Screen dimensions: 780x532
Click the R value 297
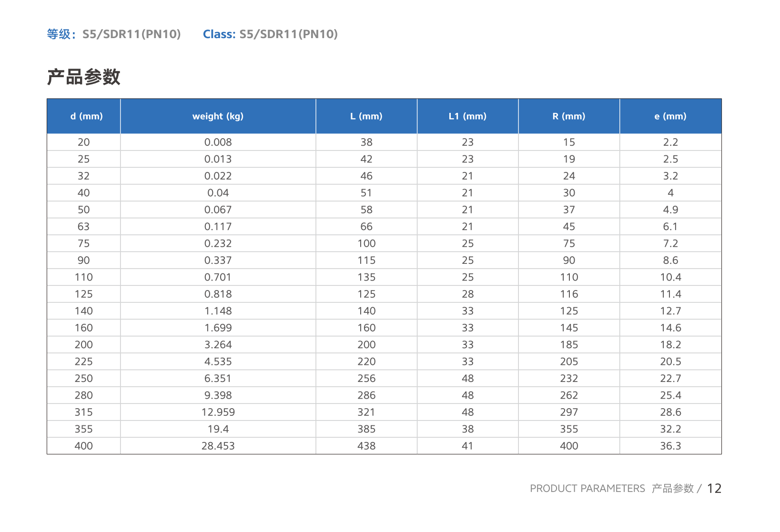(568, 412)
